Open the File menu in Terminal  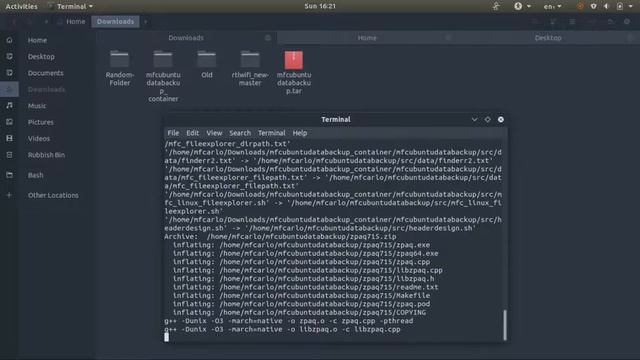(173, 133)
